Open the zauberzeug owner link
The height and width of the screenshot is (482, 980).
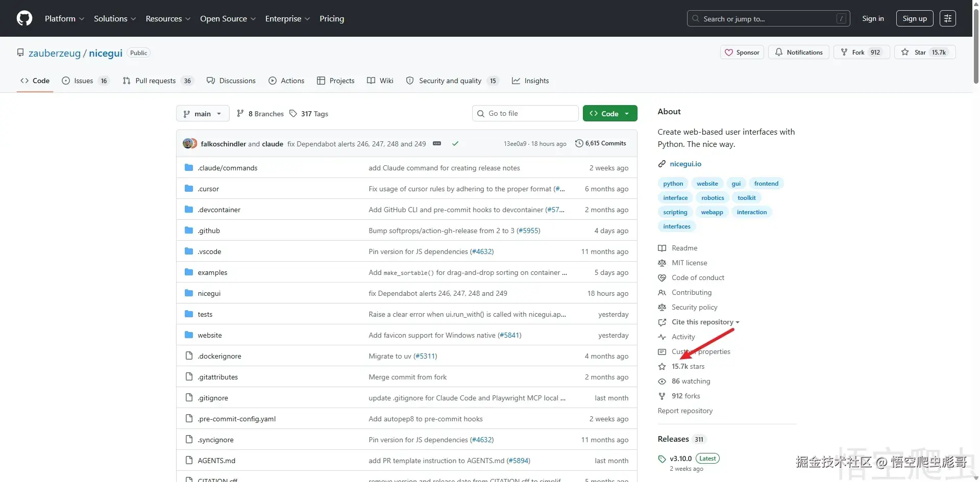tap(55, 53)
